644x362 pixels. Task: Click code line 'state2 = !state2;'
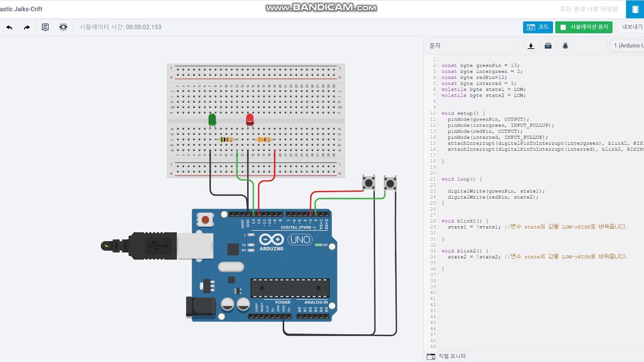click(474, 257)
